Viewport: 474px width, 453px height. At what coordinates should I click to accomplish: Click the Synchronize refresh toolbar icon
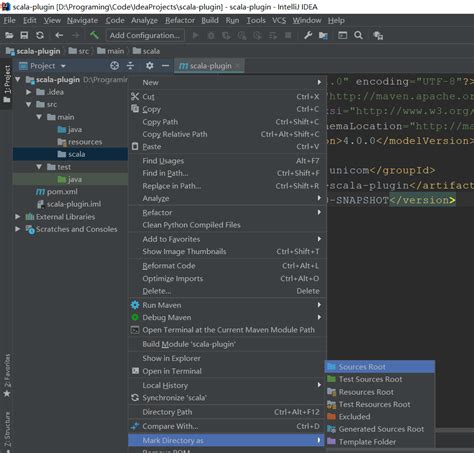tap(40, 35)
